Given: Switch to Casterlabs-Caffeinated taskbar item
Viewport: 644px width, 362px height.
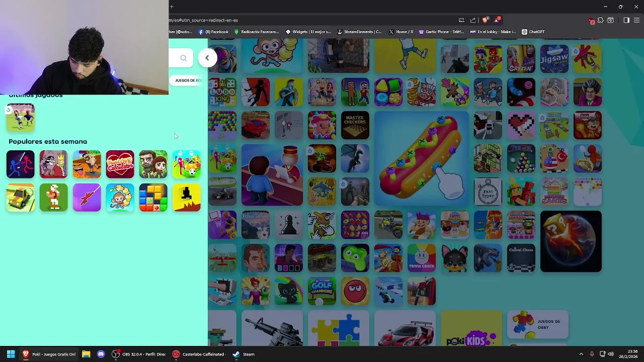Looking at the screenshot, I should (198, 354).
